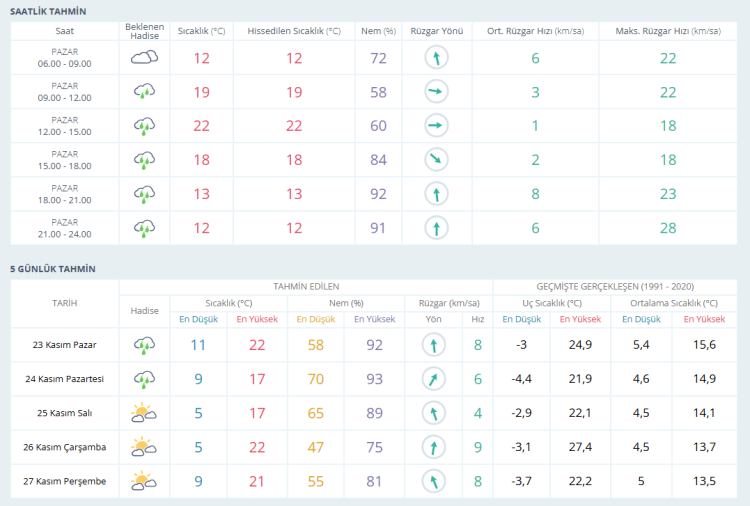Click the "24 Kasım Pazartesi" date cell

(65, 379)
